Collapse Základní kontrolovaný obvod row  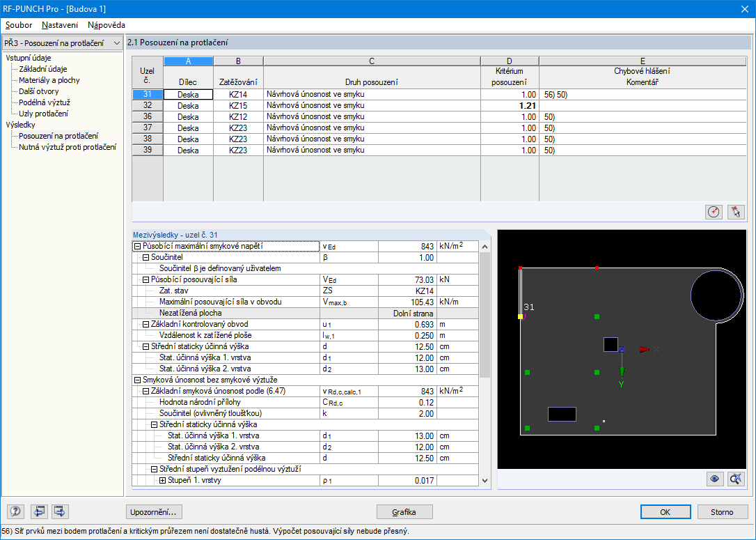(145, 324)
